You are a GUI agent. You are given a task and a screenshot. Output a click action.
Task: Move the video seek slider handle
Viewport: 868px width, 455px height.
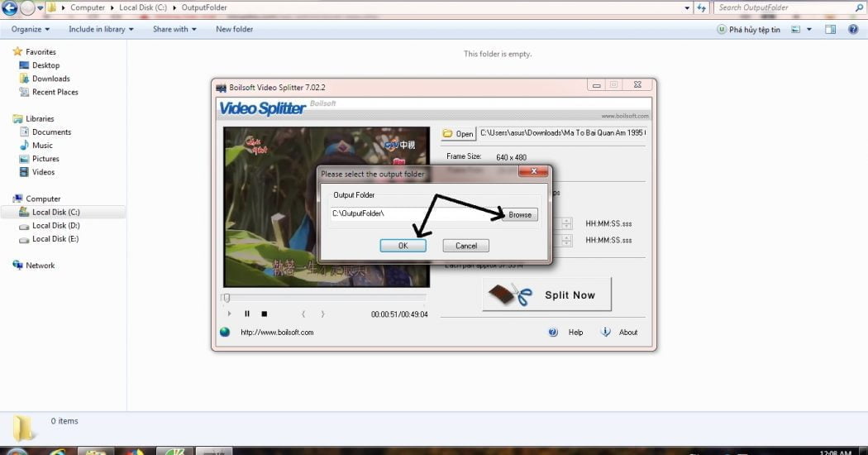tap(227, 298)
